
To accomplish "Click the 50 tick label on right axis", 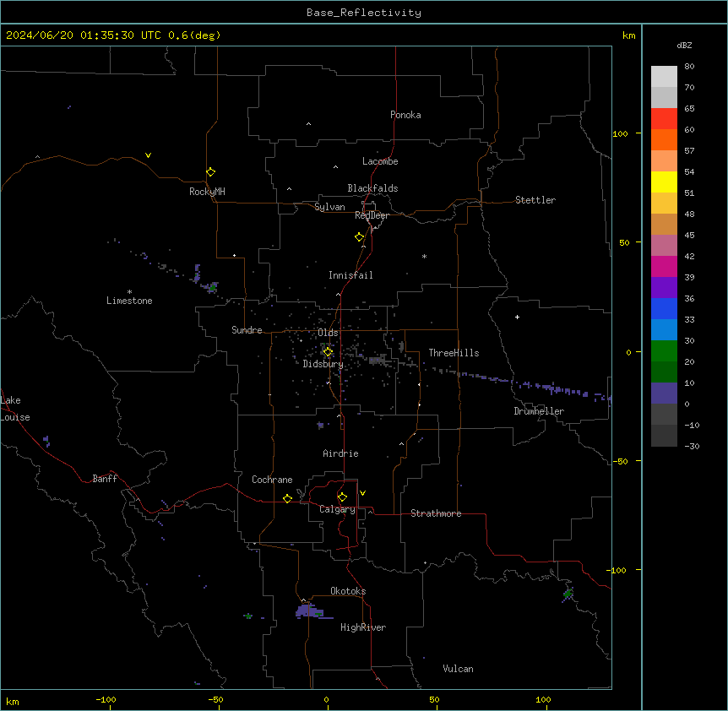I will pyautogui.click(x=624, y=242).
